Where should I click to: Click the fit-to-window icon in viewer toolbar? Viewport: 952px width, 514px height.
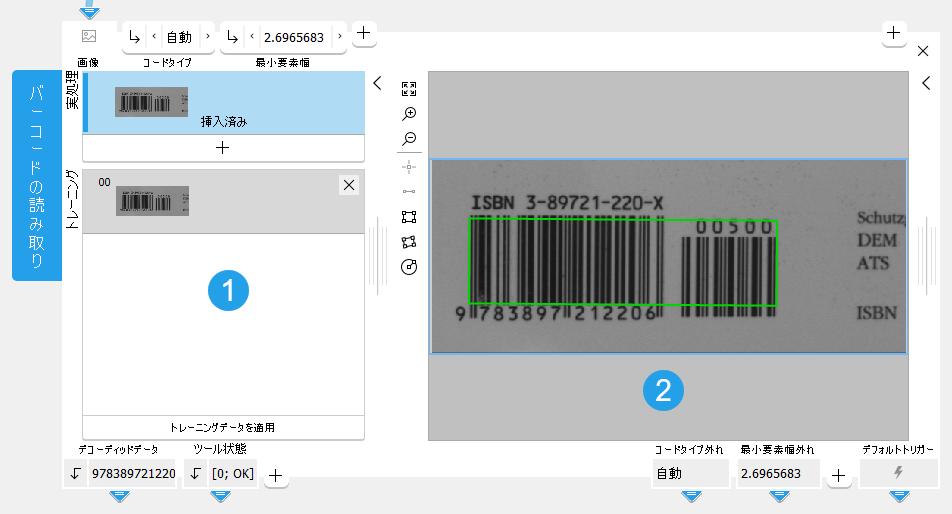pos(408,89)
